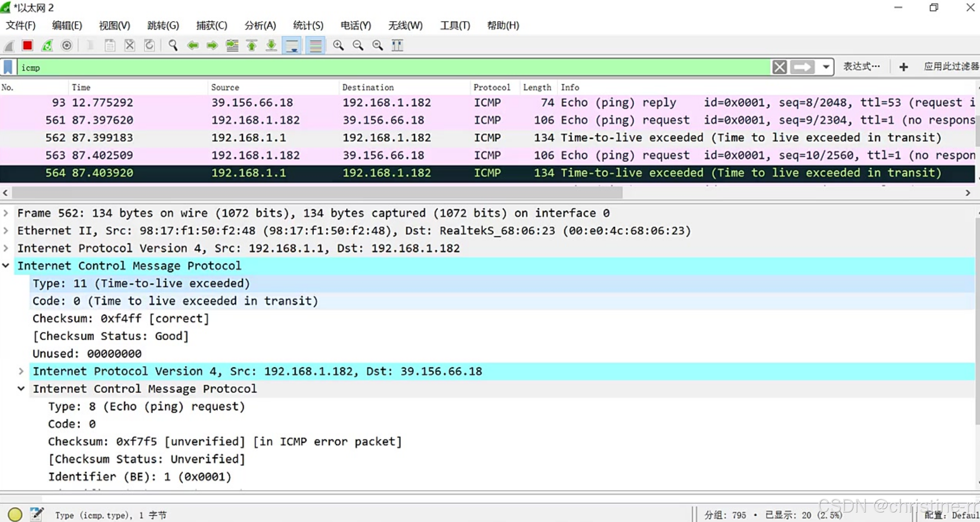The image size is (980, 522).
Task: Expand the Frame 562 tree row
Action: [6, 213]
